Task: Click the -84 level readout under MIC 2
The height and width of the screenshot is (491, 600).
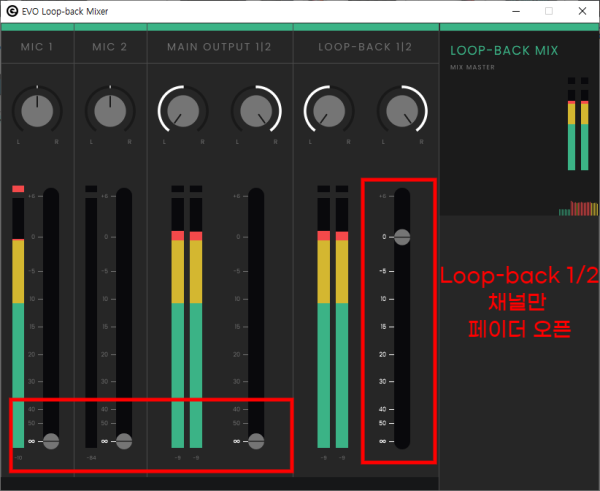Action: coord(91,458)
